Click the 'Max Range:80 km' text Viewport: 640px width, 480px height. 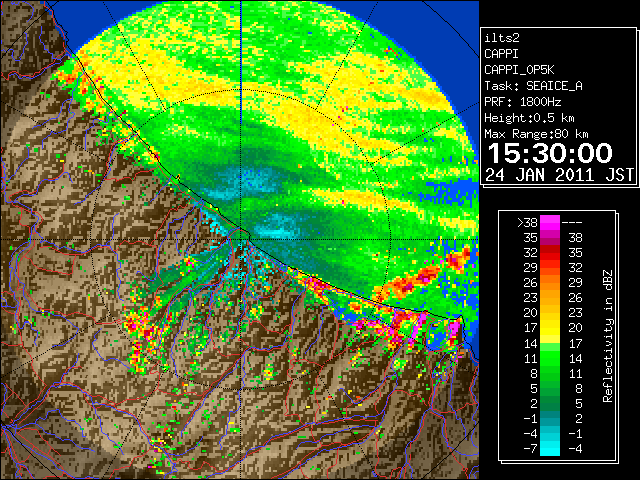tap(536, 134)
